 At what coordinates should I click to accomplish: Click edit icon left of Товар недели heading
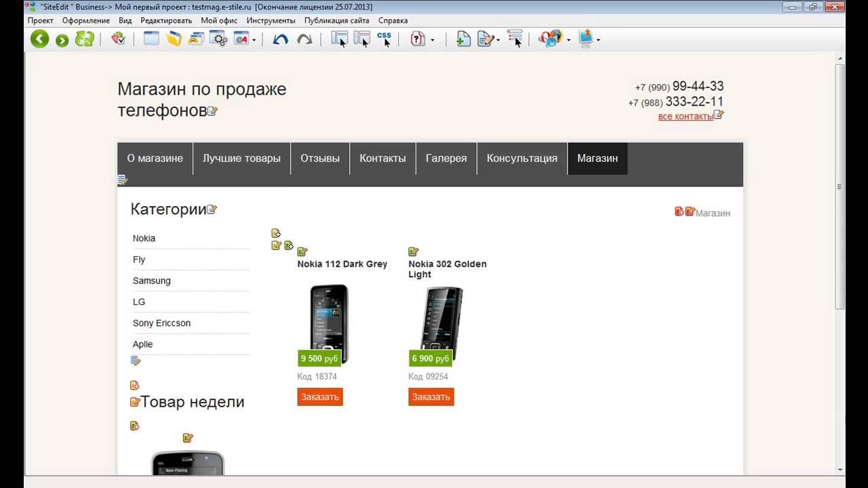(135, 402)
